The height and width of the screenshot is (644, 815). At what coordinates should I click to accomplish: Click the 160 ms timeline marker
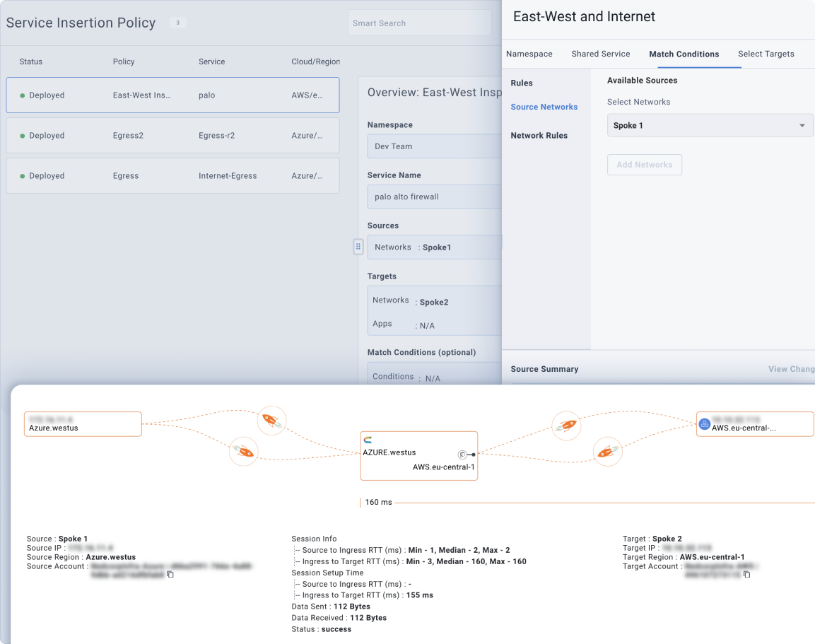[378, 503]
